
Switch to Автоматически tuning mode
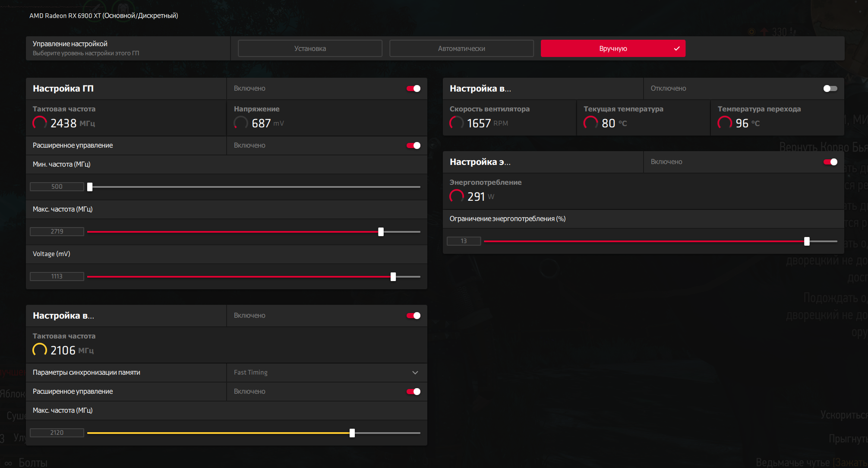(461, 48)
